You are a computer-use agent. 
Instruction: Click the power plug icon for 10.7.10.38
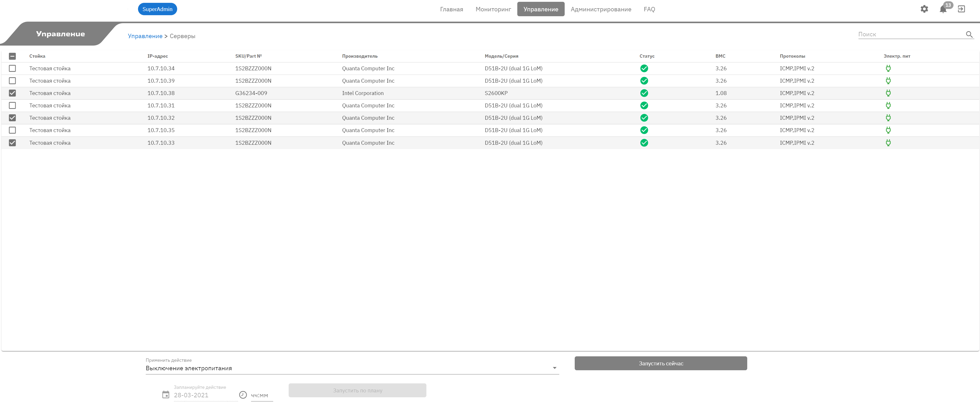click(x=888, y=93)
